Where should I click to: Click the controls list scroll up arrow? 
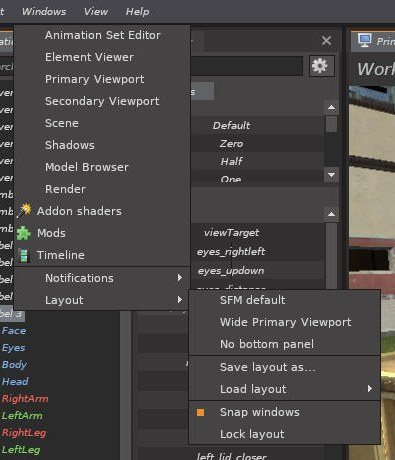pos(331,214)
